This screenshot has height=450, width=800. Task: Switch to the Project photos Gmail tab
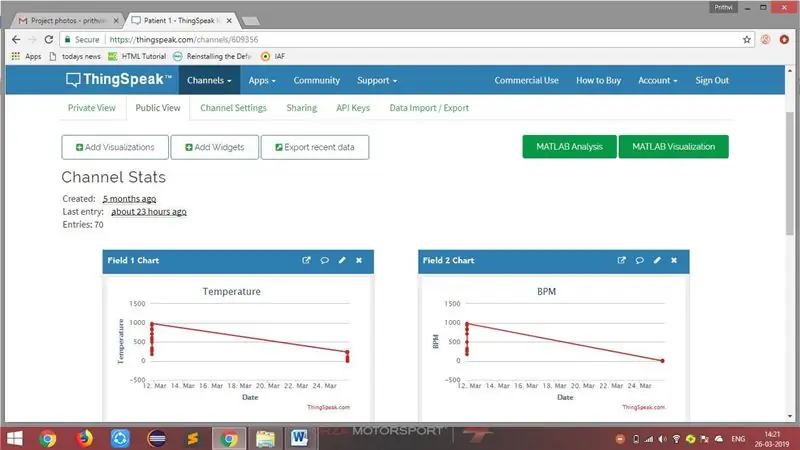tap(68, 20)
